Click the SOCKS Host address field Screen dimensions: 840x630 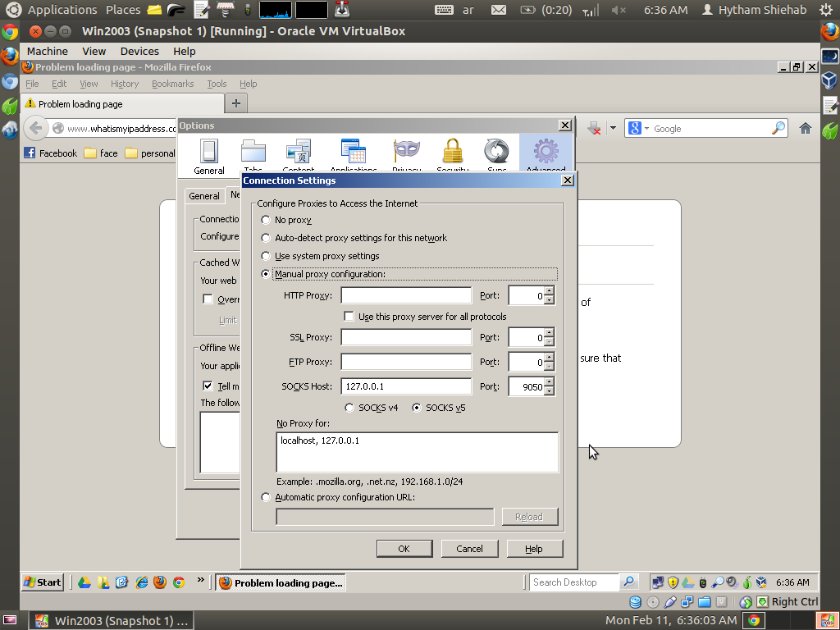tap(406, 386)
